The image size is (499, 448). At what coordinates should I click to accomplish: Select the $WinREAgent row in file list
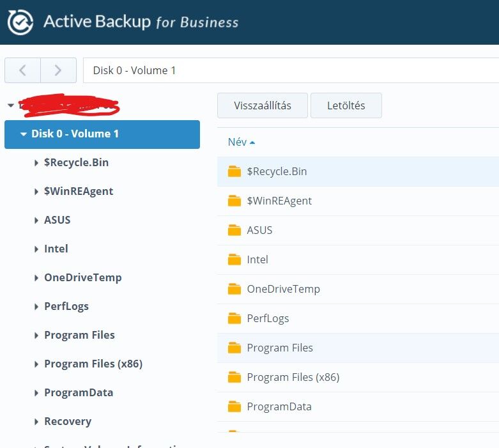tap(358, 201)
